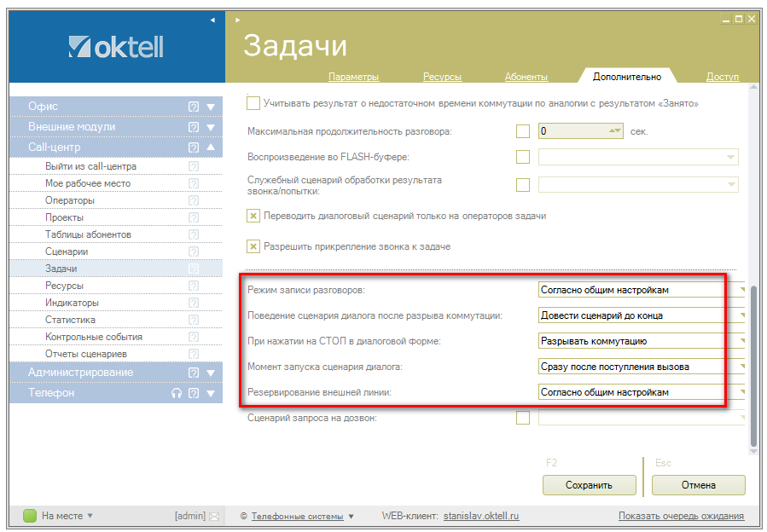Uncheck Разрешить прикрепление звонка к задаче
The height and width of the screenshot is (532, 767).
253,246
